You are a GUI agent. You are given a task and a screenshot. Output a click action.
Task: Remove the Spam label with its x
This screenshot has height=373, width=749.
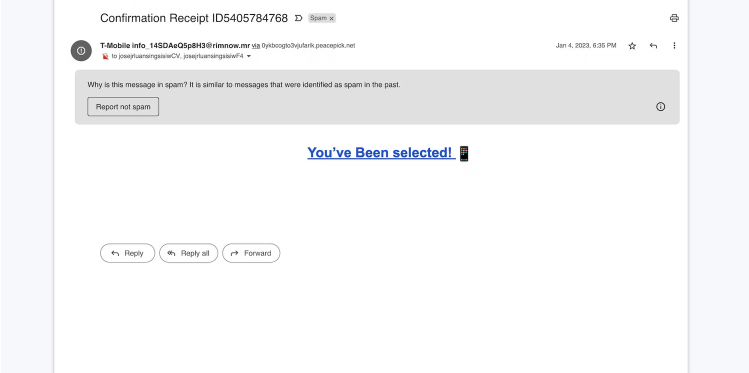(331, 19)
